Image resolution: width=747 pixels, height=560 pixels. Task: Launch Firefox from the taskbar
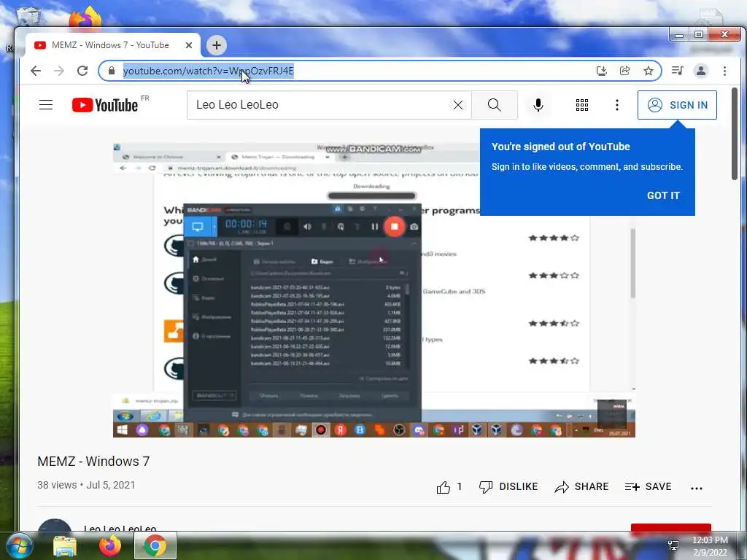[x=110, y=545]
